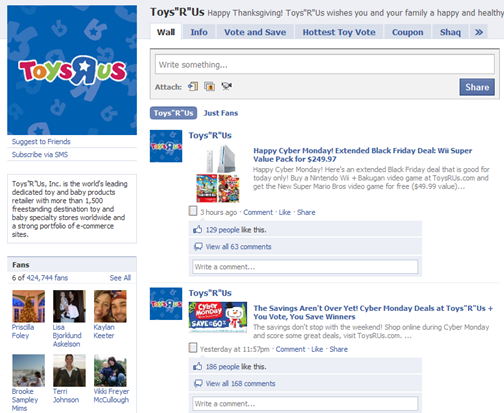Click Suggest to Friends link

(x=41, y=141)
